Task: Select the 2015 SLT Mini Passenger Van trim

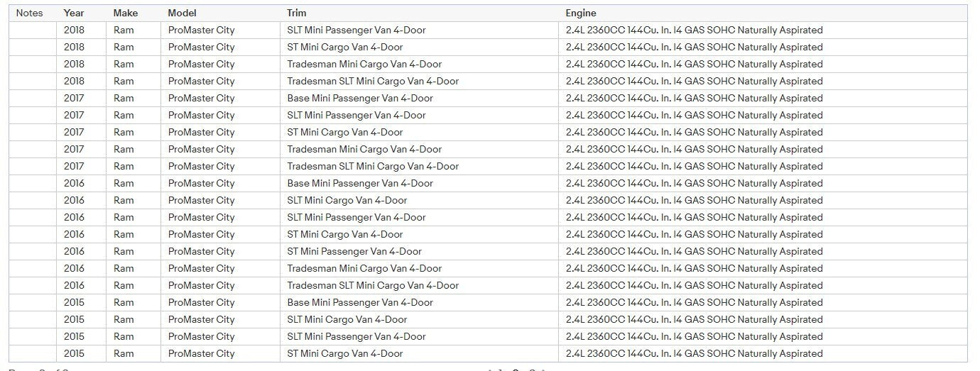Action: [x=356, y=336]
